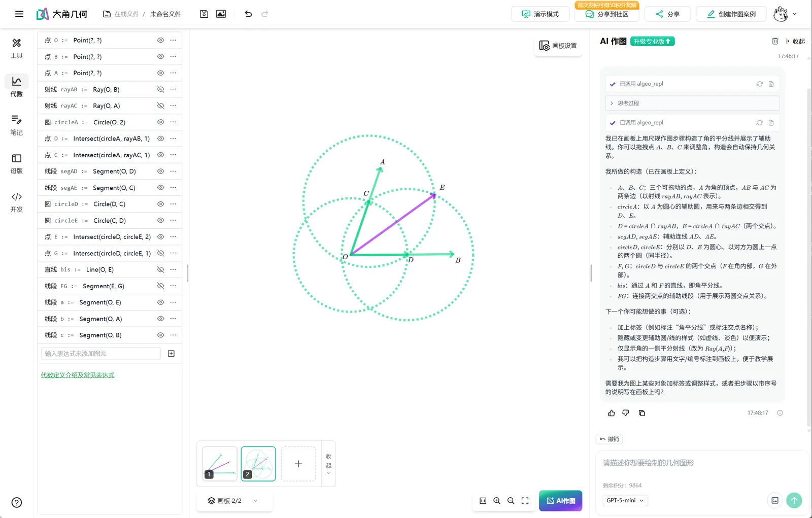Delete the AI chat history
This screenshot has height=518, width=812.
[x=775, y=41]
